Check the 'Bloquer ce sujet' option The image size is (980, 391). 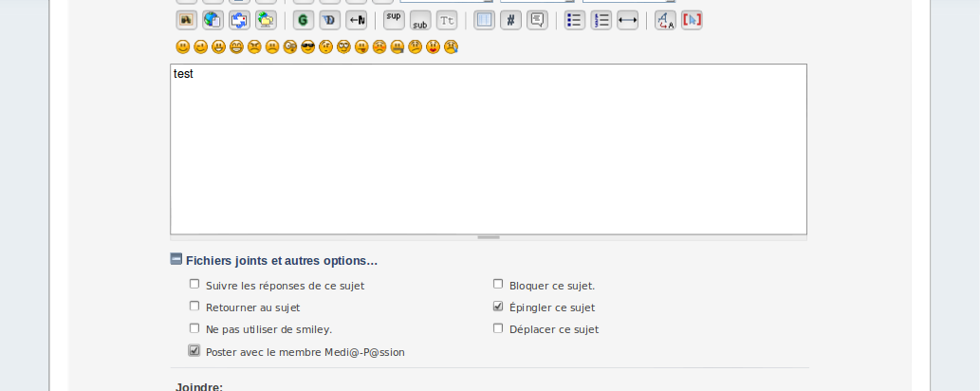click(498, 284)
